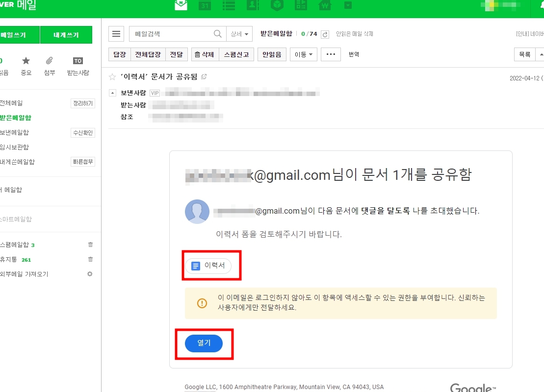The width and height of the screenshot is (544, 392).
Task: Open the hamburger list menu icon
Action: point(116,34)
